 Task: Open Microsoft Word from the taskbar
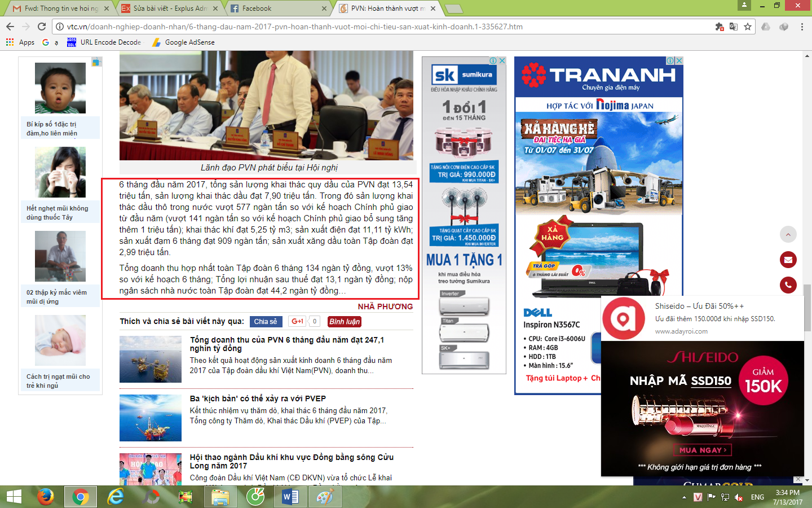(x=290, y=497)
